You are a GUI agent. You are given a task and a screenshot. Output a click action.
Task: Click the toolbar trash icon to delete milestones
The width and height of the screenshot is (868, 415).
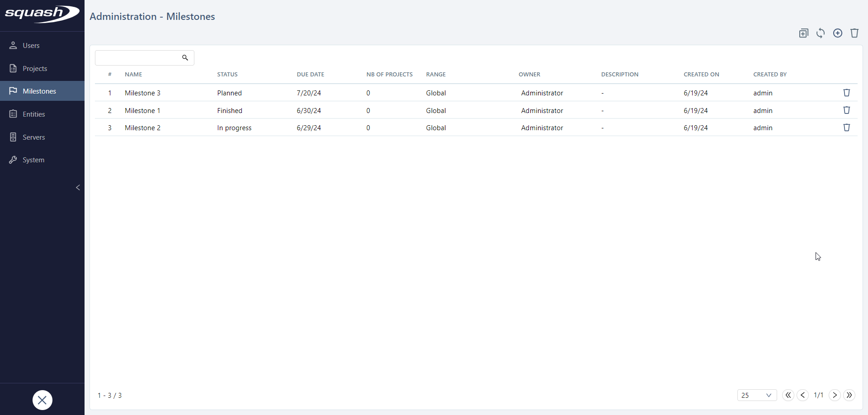[x=855, y=33]
